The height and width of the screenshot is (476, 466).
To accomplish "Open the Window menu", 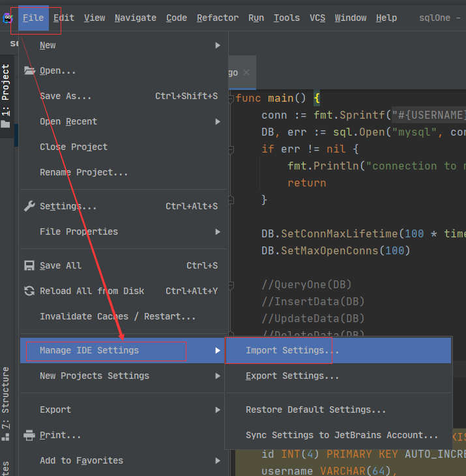I will point(351,18).
